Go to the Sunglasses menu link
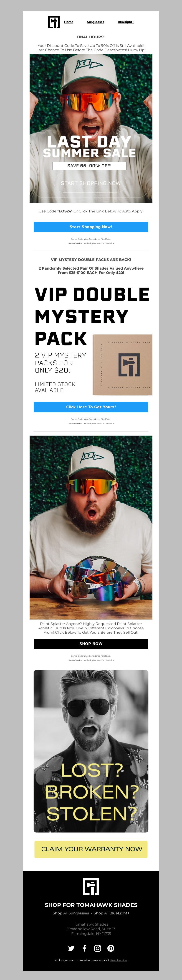This screenshot has width=182, height=980. [x=95, y=22]
